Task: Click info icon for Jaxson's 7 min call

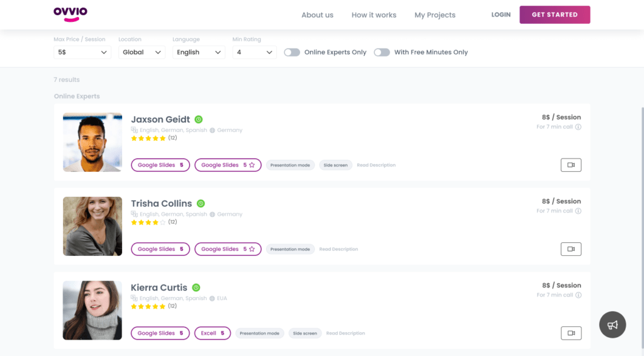Action: pos(578,127)
